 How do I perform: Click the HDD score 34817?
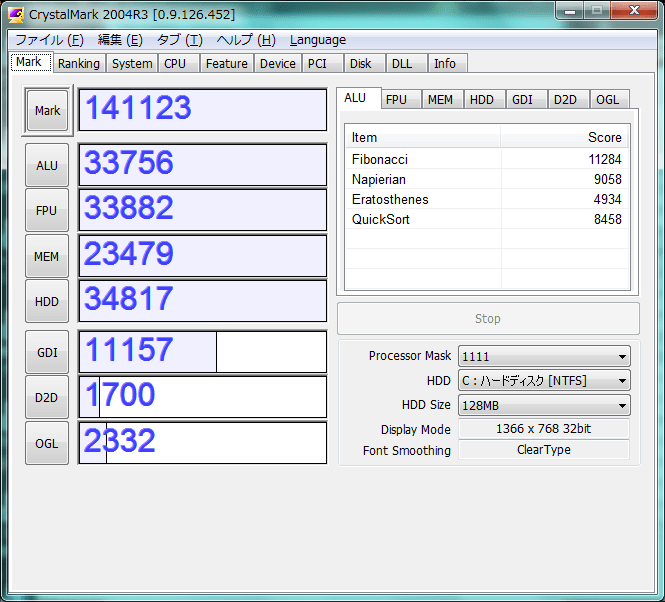(x=203, y=301)
